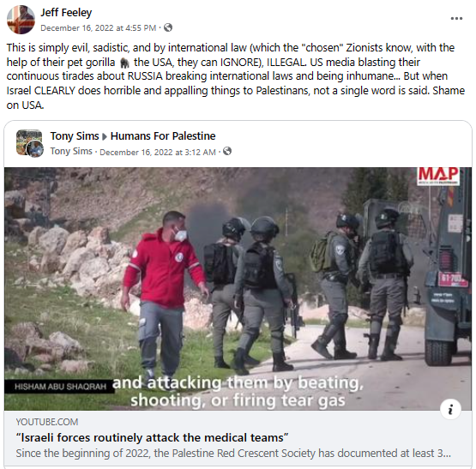Open the December 16, 2022 4:55 PM timestamp
Screen dimensions: 476x469
[99, 28]
